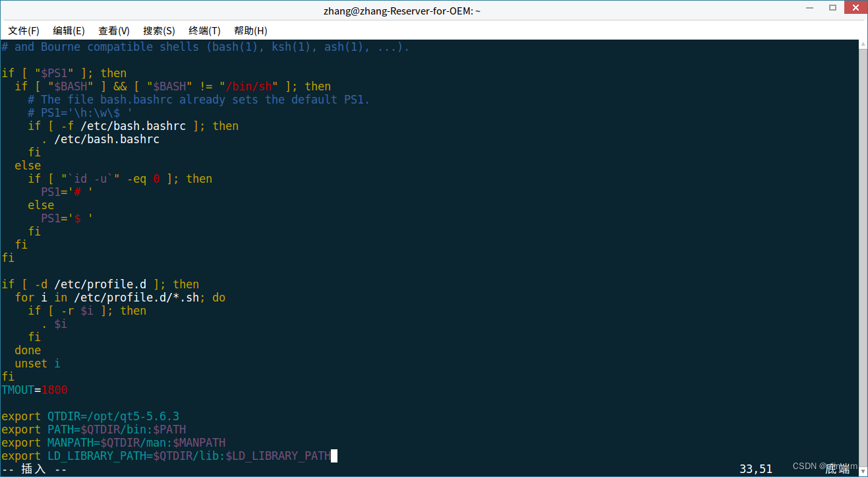Click "# PS1='\h:\w\$ '" comment line
This screenshot has height=477, width=868.
pos(80,113)
